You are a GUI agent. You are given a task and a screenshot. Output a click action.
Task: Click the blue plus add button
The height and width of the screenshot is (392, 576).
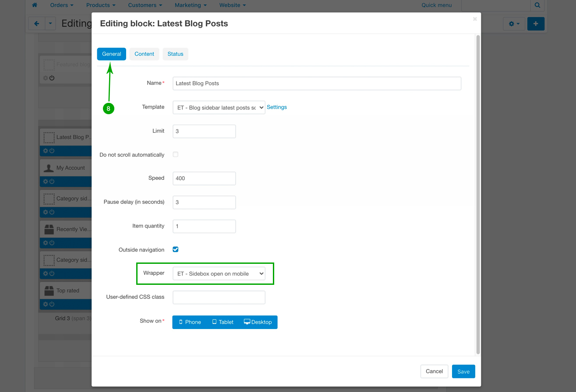point(536,24)
